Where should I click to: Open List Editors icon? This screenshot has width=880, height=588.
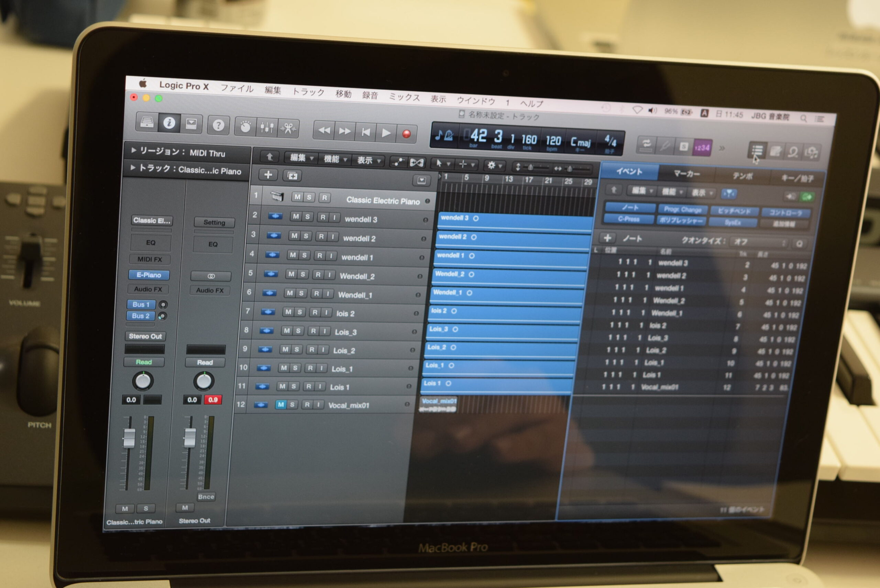(x=757, y=151)
